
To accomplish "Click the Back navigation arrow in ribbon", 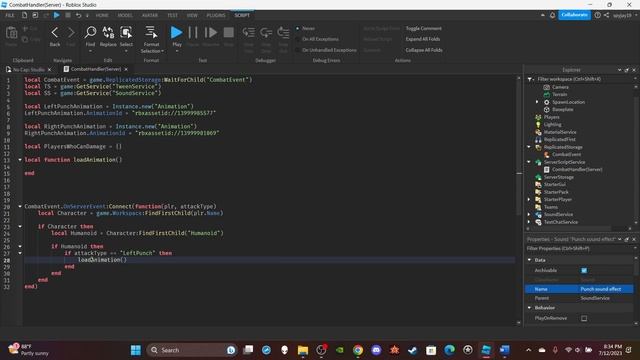I will 55,33.
